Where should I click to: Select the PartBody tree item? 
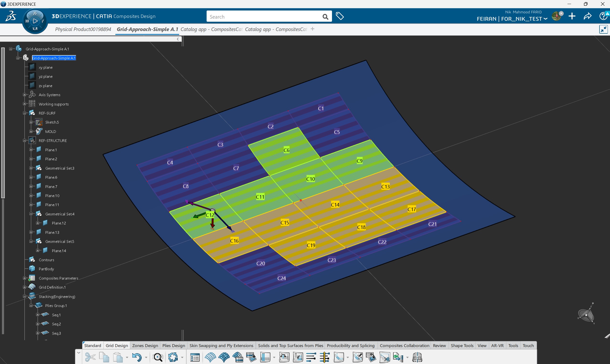click(x=46, y=269)
